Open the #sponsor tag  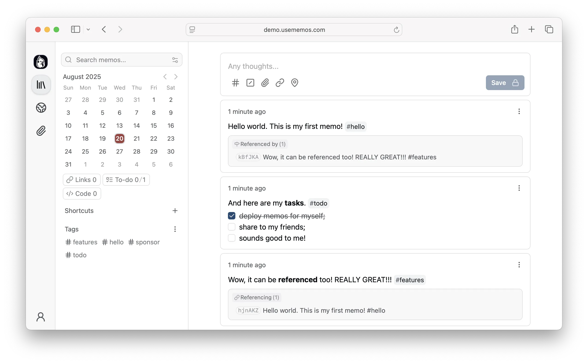pos(144,242)
